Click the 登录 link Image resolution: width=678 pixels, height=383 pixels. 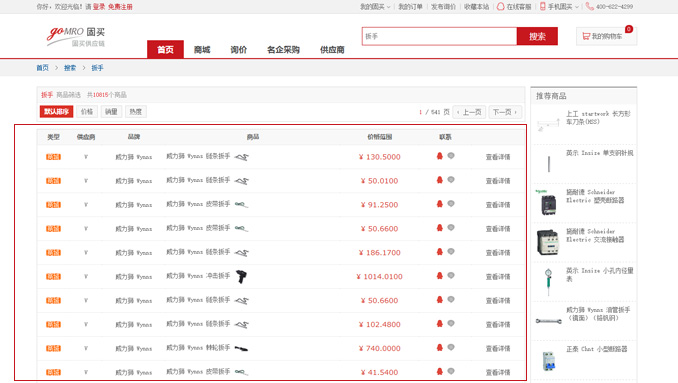click(x=99, y=6)
